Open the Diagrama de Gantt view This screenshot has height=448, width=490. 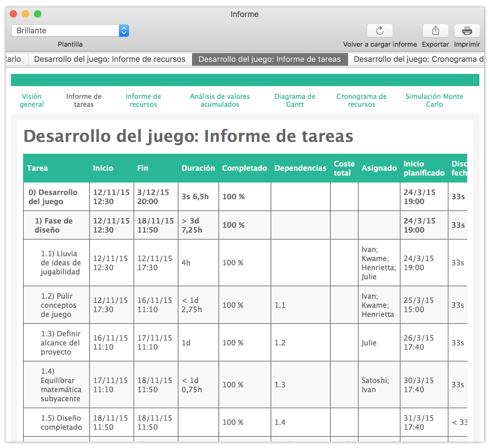point(295,100)
